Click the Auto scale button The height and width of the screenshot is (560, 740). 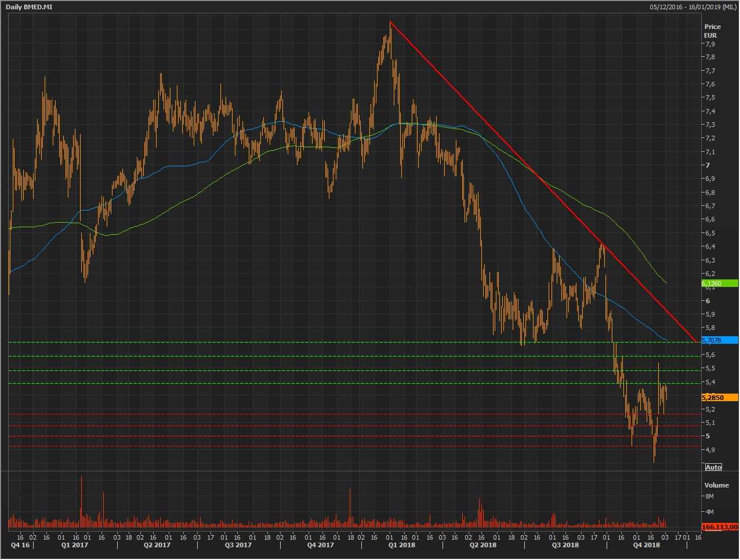click(x=713, y=467)
